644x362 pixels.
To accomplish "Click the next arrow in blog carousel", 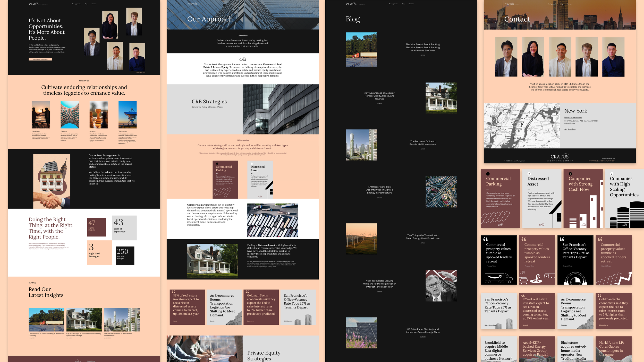I will pyautogui.click(x=139, y=306).
